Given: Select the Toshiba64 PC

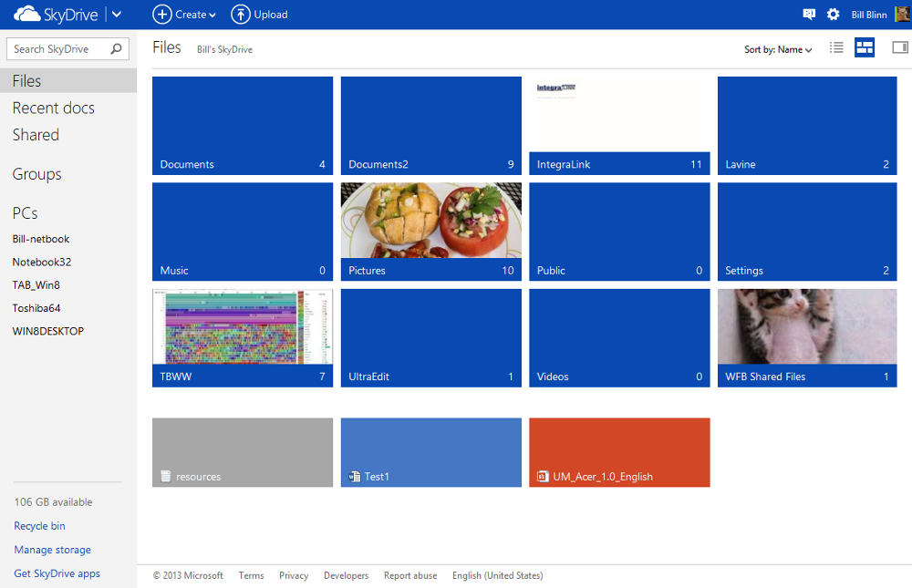Looking at the screenshot, I should coord(36,308).
